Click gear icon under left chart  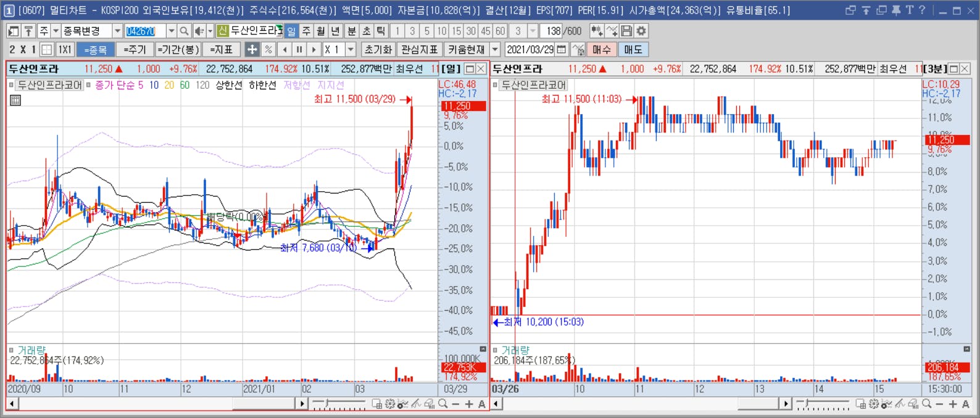click(x=390, y=404)
